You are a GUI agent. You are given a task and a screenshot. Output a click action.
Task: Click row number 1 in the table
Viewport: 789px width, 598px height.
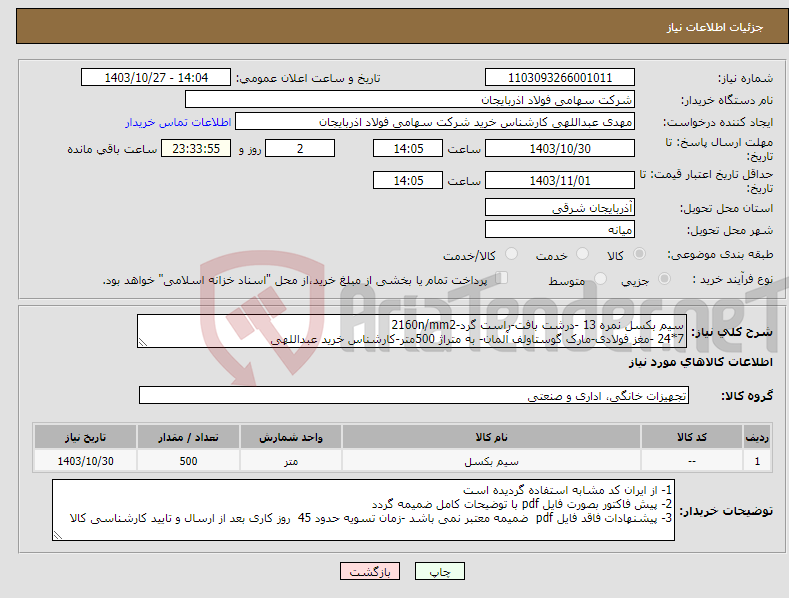(757, 461)
